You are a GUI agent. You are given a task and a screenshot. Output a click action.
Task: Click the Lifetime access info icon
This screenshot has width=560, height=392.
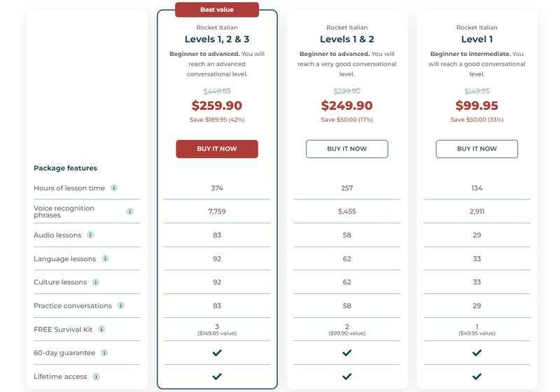[x=96, y=377]
